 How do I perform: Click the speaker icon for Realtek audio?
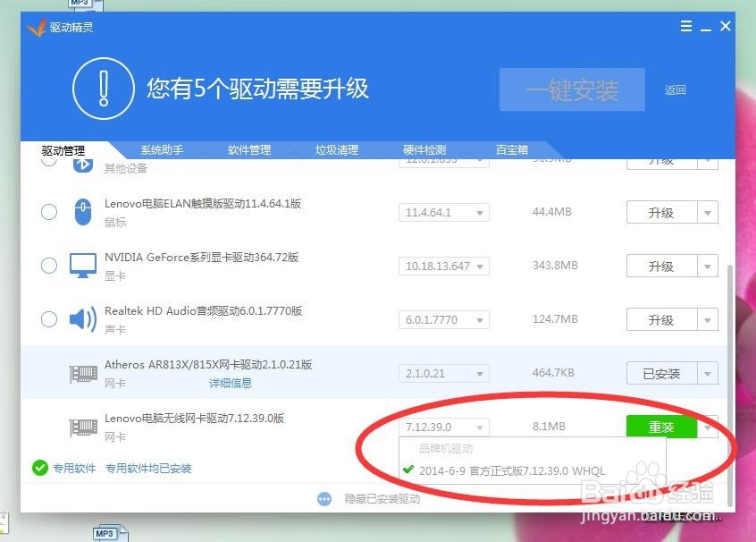pyautogui.click(x=83, y=319)
